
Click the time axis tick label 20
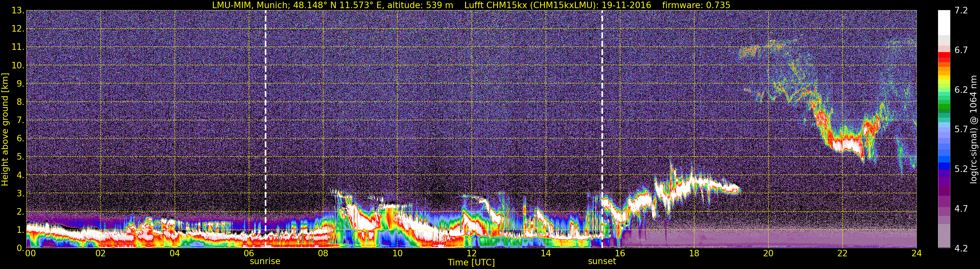tap(768, 253)
